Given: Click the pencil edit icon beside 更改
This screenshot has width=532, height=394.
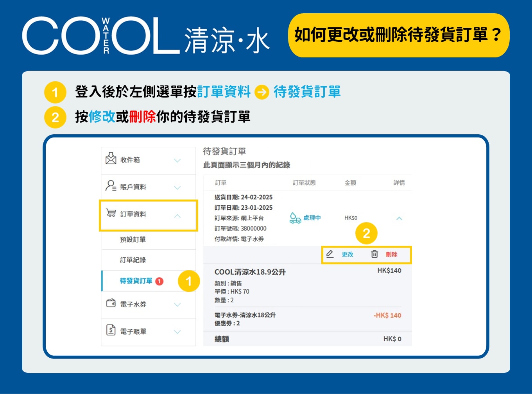Looking at the screenshot, I should 330,254.
